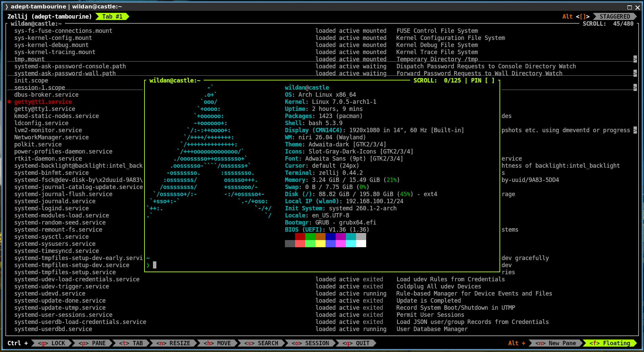Viewport: 644px width, 352px height.
Task: Activate RESIZE mode
Action: [173, 343]
